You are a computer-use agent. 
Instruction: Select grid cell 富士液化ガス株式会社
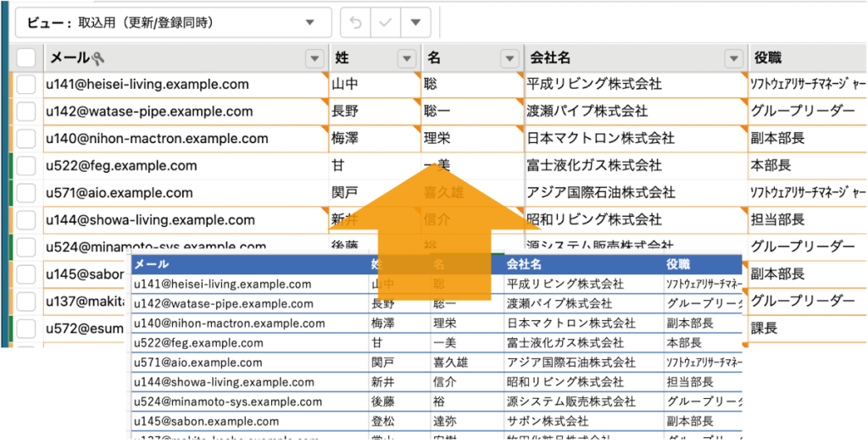point(636,166)
